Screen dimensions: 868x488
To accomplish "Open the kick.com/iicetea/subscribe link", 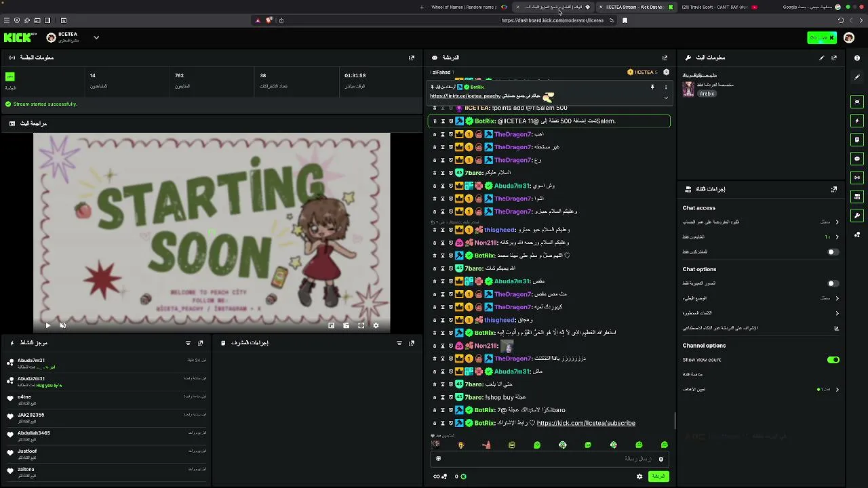I will 586,423.
